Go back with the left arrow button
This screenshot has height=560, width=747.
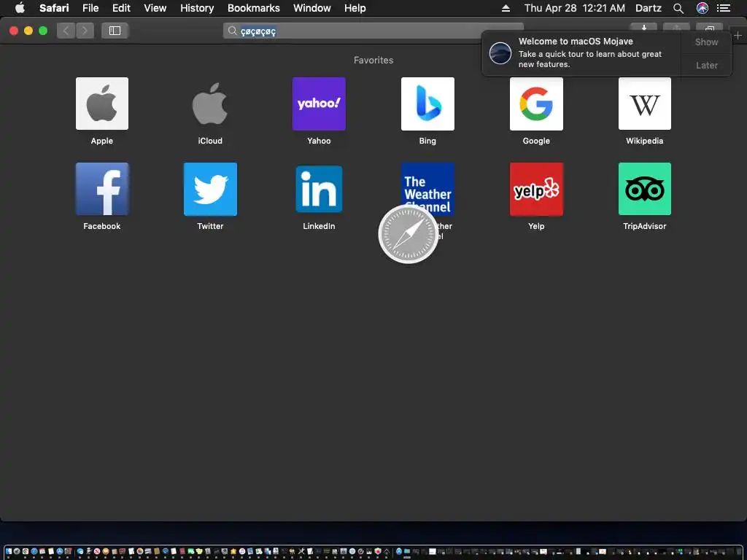(66, 31)
